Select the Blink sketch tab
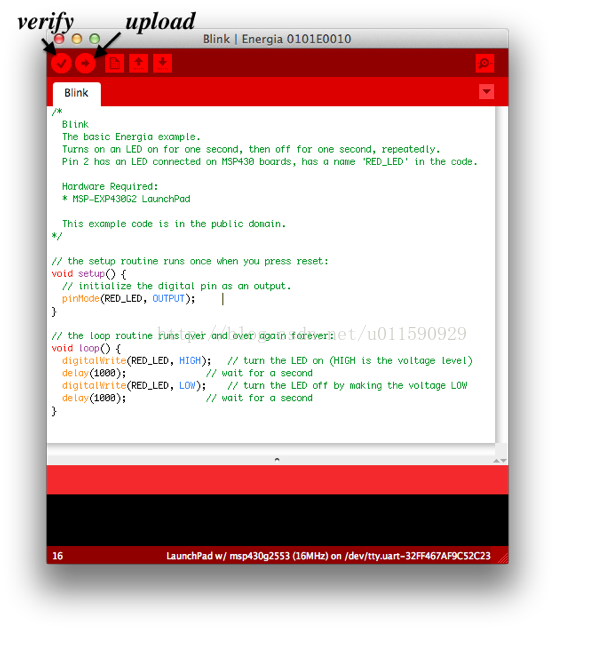The width and height of the screenshot is (605, 647). point(77,93)
